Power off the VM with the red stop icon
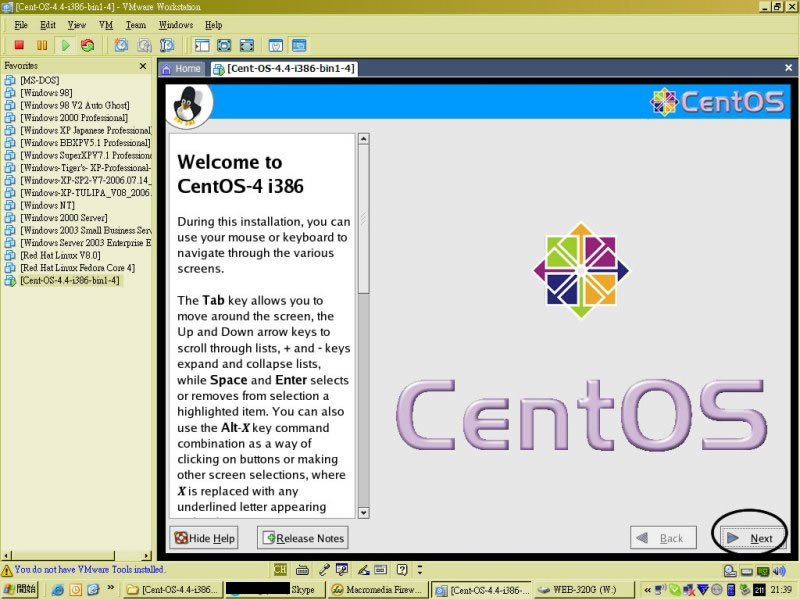Viewport: 800px width, 600px height. click(19, 45)
